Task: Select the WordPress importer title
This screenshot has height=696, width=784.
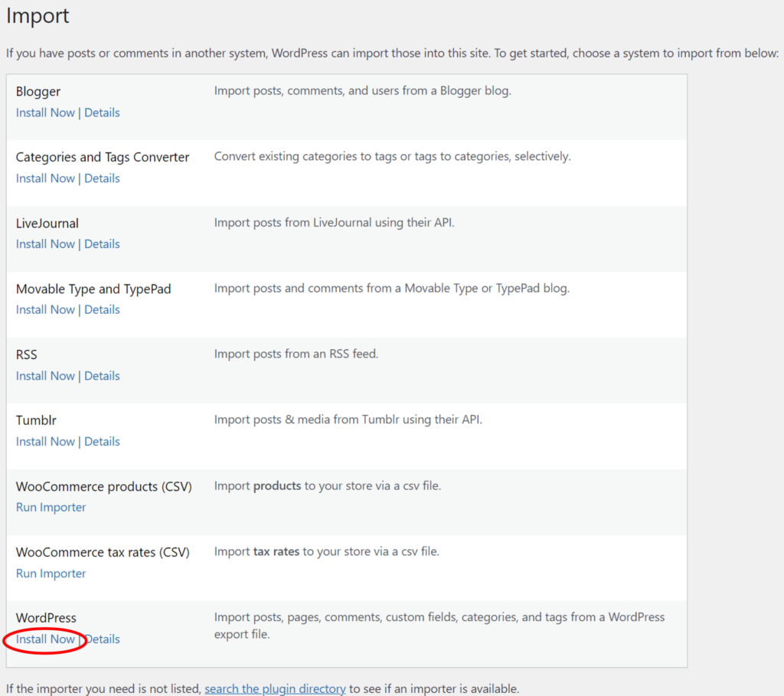Action: click(46, 618)
